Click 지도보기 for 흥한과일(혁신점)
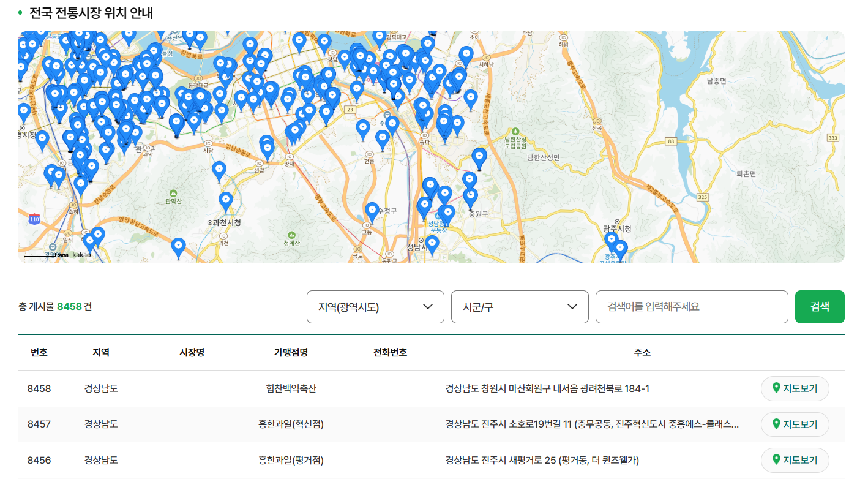The image size is (868, 479). [794, 424]
